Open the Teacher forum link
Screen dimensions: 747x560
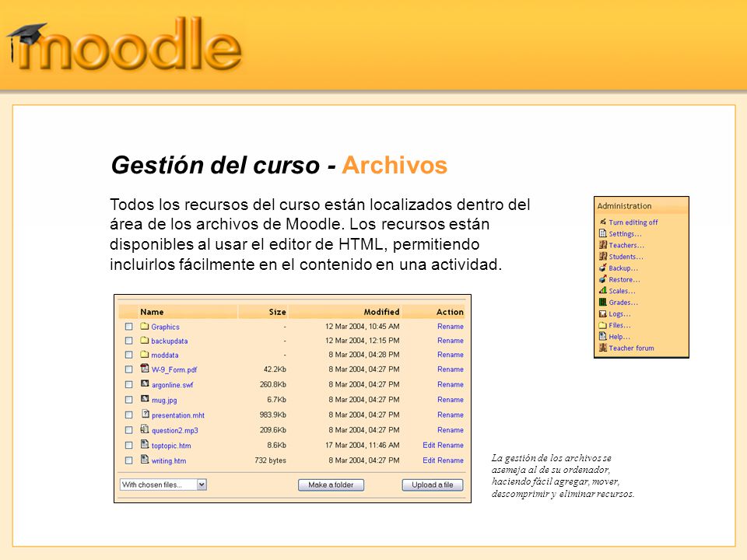click(x=631, y=348)
